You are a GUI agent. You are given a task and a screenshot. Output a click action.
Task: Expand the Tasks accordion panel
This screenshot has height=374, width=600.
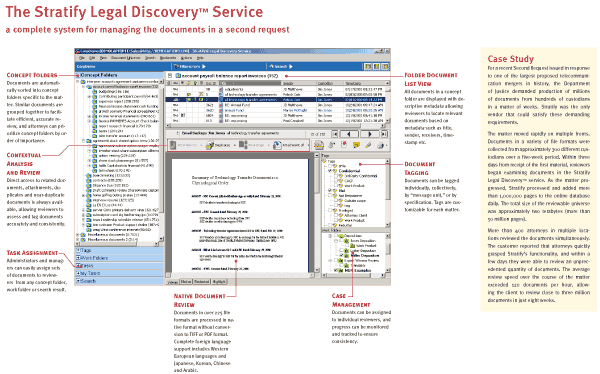click(119, 266)
